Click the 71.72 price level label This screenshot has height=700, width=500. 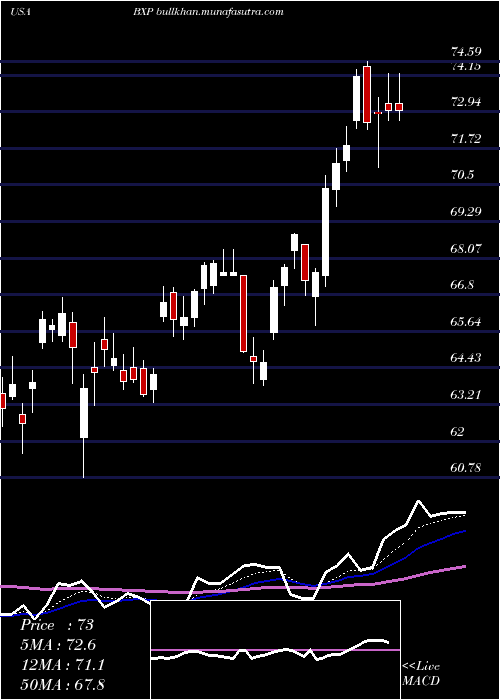coord(466,139)
